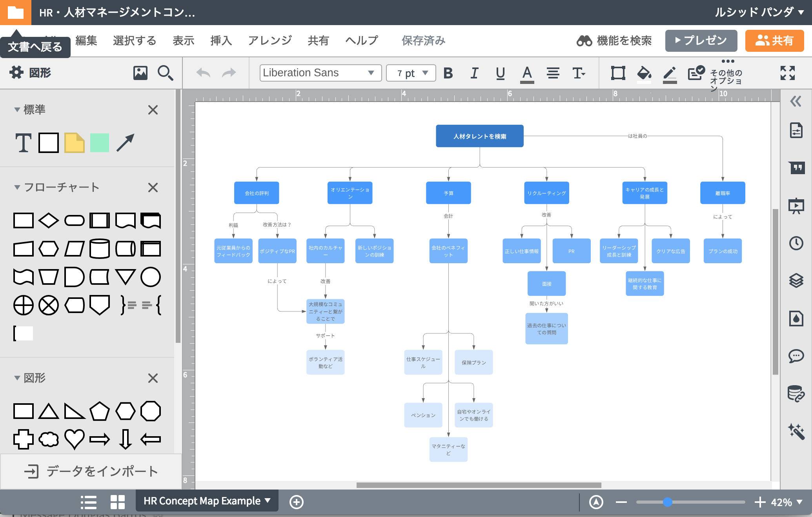Zoom out with minus button
812x517 pixels.
pyautogui.click(x=621, y=502)
